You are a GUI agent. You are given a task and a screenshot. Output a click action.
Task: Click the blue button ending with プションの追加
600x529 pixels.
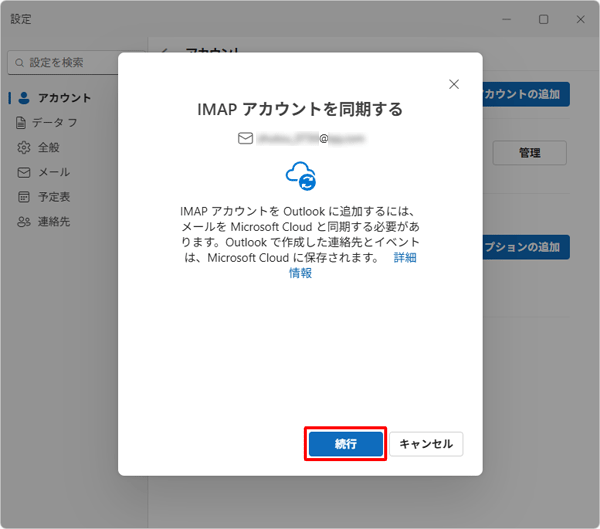(x=525, y=247)
